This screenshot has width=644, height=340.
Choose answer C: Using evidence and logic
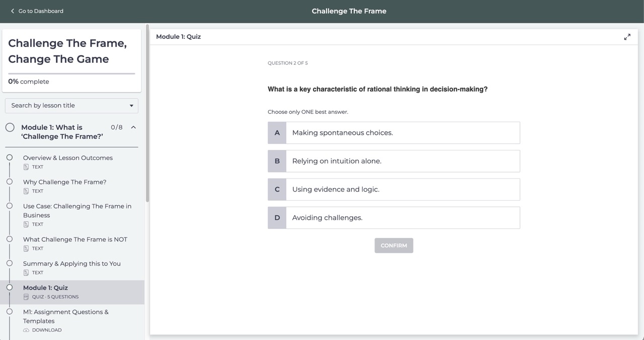(x=394, y=189)
